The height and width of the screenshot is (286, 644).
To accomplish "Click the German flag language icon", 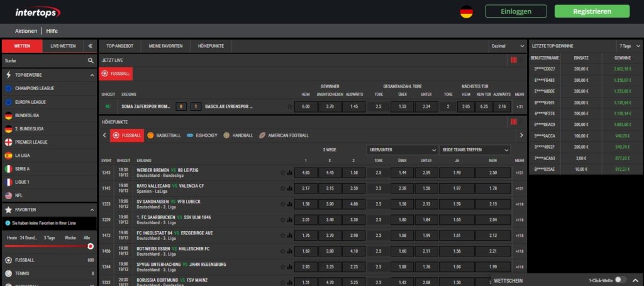I will (466, 11).
